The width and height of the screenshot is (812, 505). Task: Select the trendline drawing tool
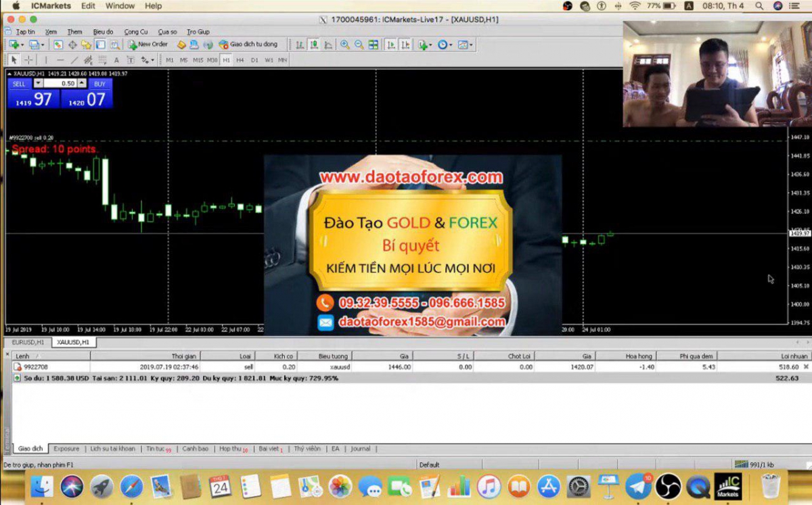74,60
